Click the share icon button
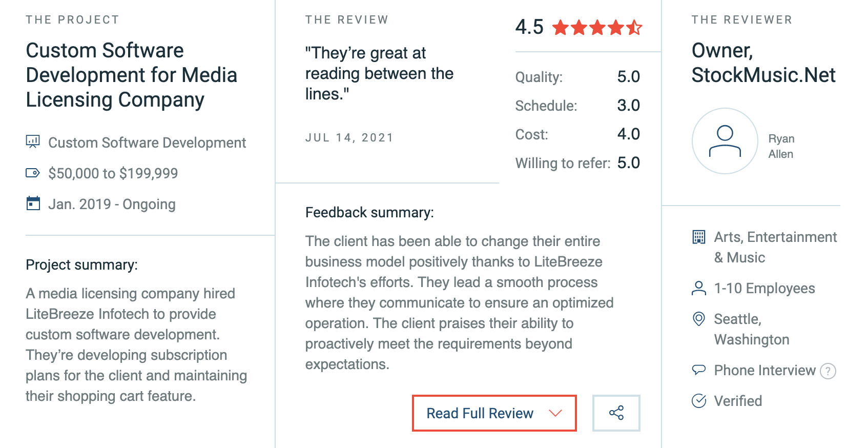Viewport: 868px width, 448px height. (616, 413)
